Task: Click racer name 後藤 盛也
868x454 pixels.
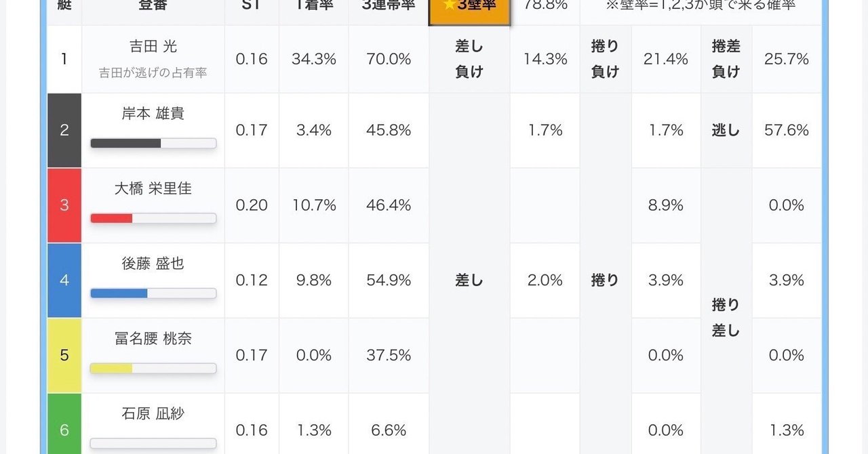Action: pyautogui.click(x=153, y=263)
